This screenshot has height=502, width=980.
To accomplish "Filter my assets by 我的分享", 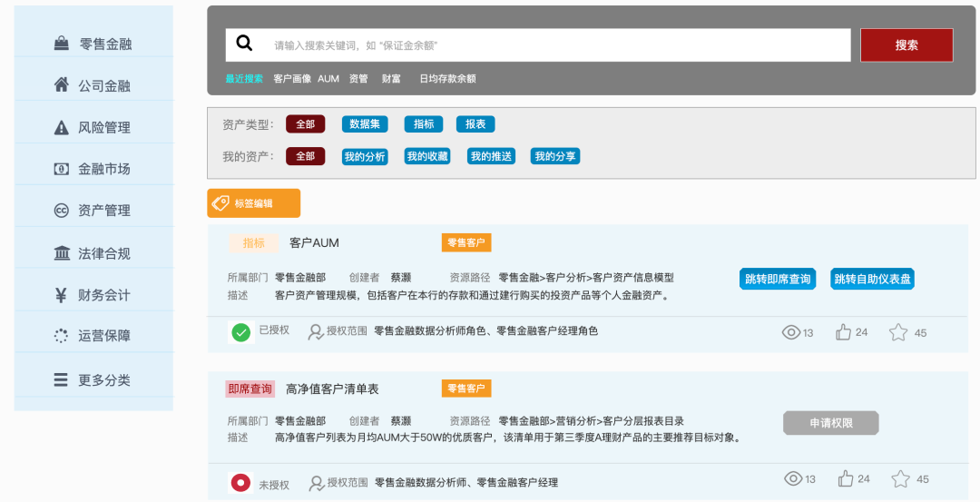I will (555, 156).
